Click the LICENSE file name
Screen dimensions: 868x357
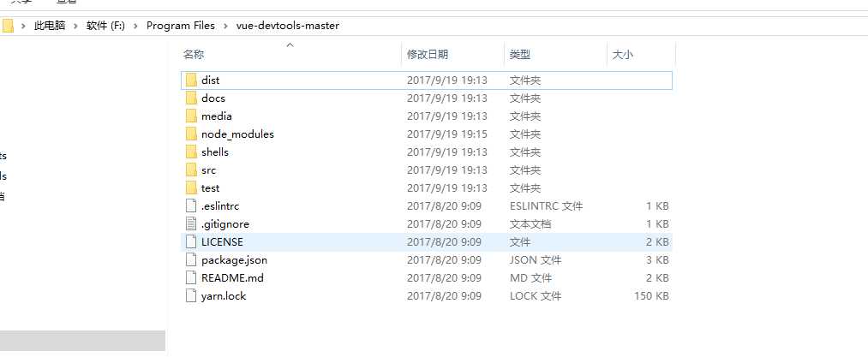click(222, 242)
